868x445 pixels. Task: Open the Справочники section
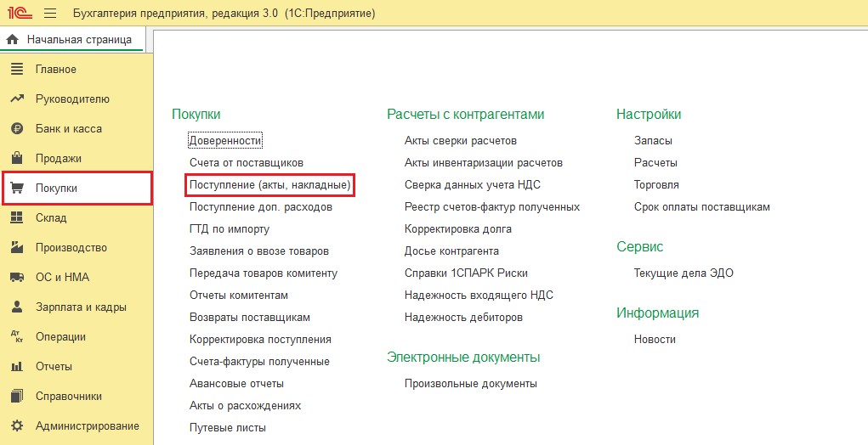pyautogui.click(x=69, y=397)
